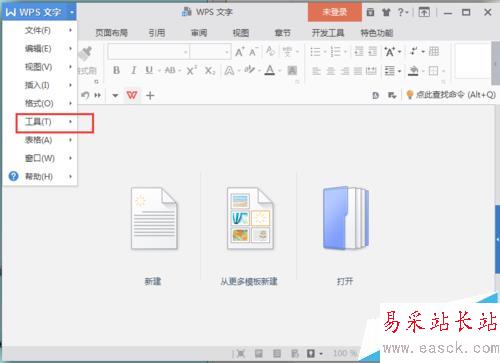This screenshot has width=500, height=363.
Task: Center align text
Action: click(x=331, y=71)
